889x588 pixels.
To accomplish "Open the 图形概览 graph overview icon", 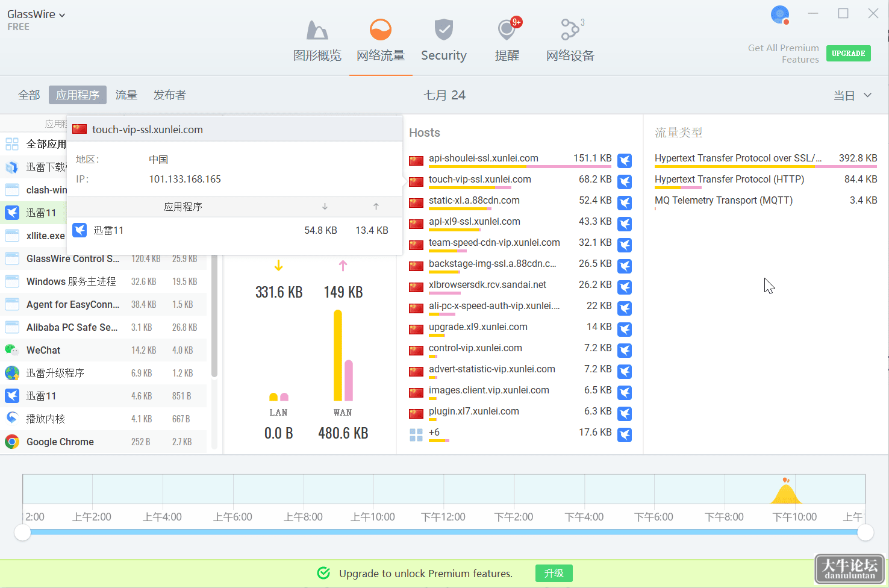I will point(317,30).
